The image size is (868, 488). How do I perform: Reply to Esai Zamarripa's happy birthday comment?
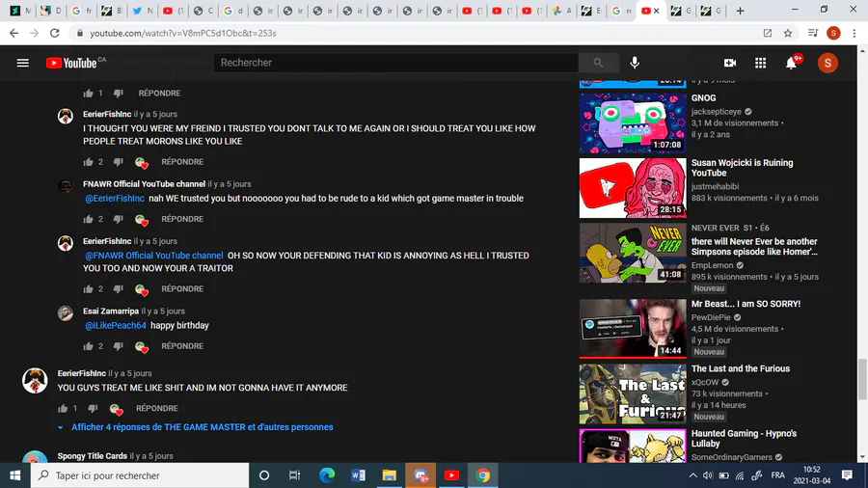[x=182, y=346]
